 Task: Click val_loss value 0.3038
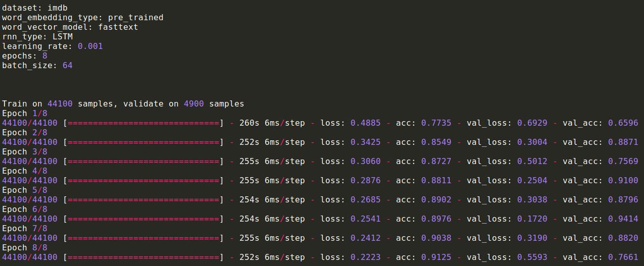pyautogui.click(x=532, y=199)
